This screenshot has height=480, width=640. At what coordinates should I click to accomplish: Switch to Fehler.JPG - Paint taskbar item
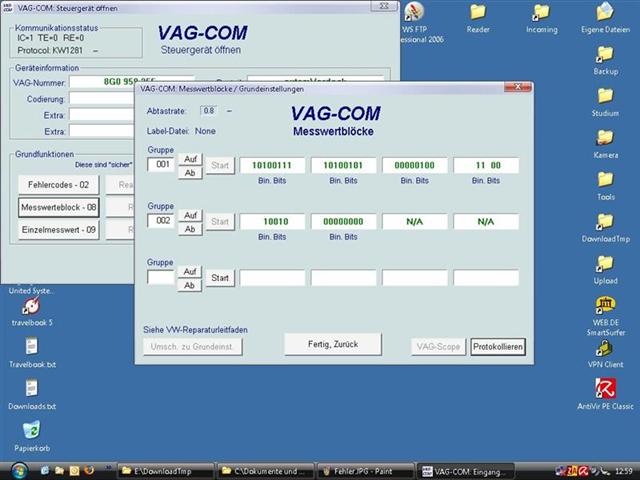pos(366,471)
